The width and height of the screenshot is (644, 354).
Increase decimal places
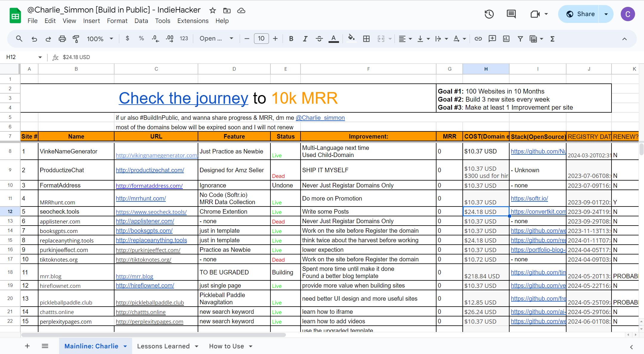click(170, 38)
